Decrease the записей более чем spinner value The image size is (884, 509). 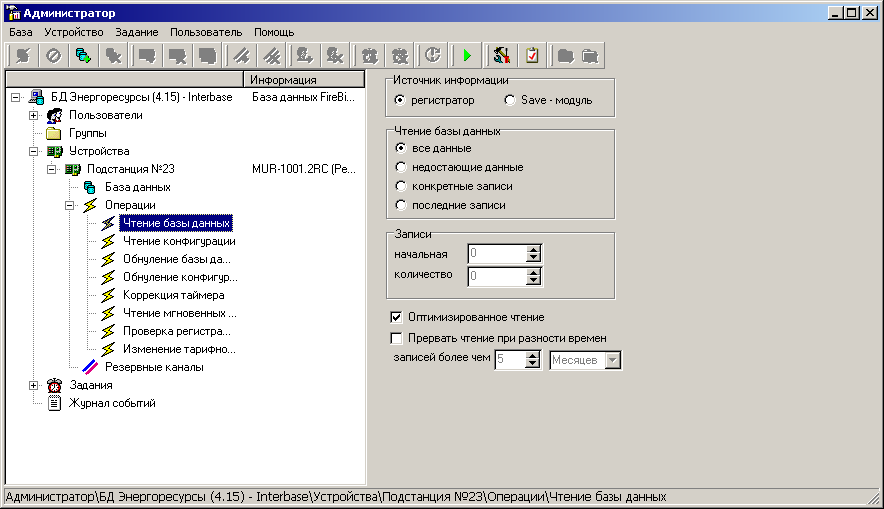532,364
